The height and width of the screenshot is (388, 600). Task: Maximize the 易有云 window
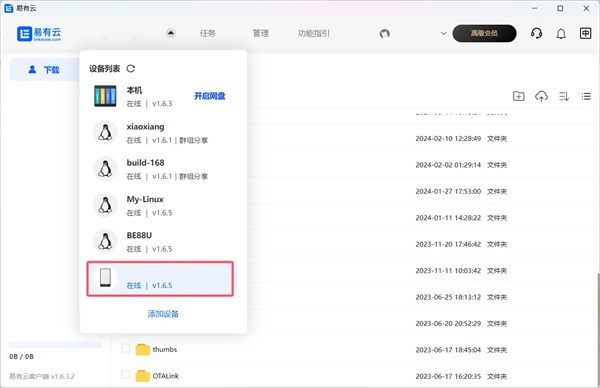tap(560, 8)
